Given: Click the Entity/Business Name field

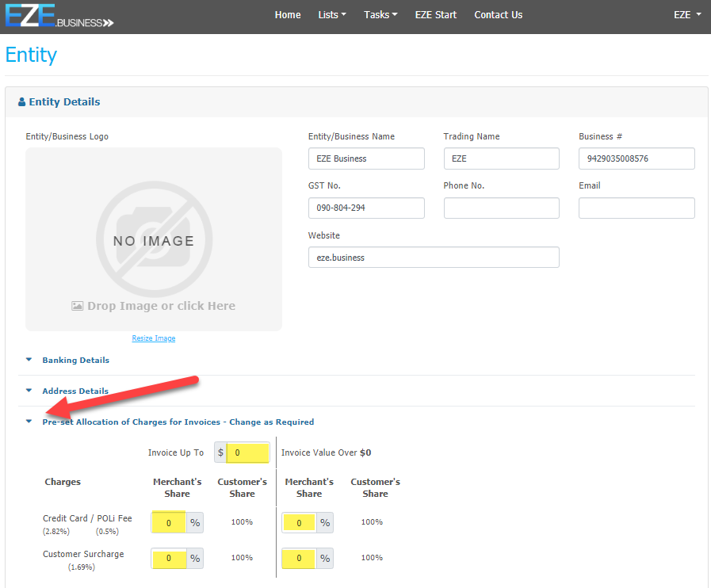Looking at the screenshot, I should point(366,158).
